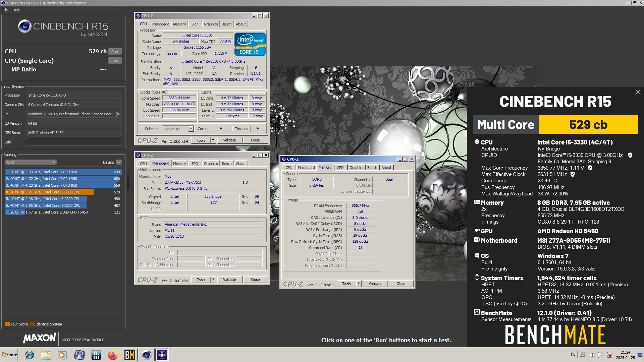This screenshot has width=644, height=362.
Task: Click the Multiplier value x36.0 (16.0 - 36.0)
Action: coord(179,104)
